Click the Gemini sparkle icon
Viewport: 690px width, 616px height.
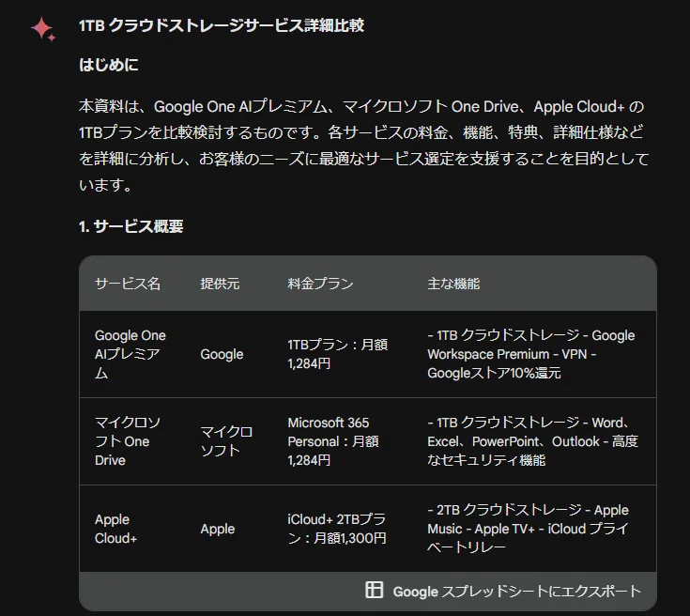pos(43,29)
